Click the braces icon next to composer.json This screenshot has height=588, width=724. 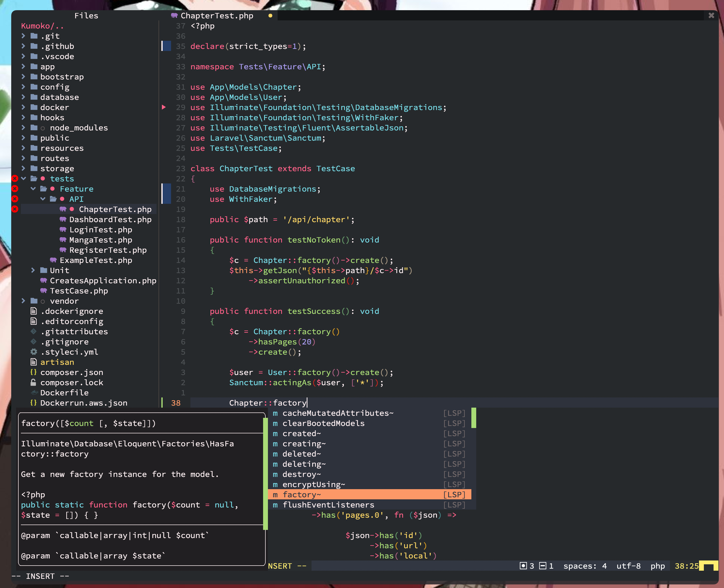[x=33, y=372]
